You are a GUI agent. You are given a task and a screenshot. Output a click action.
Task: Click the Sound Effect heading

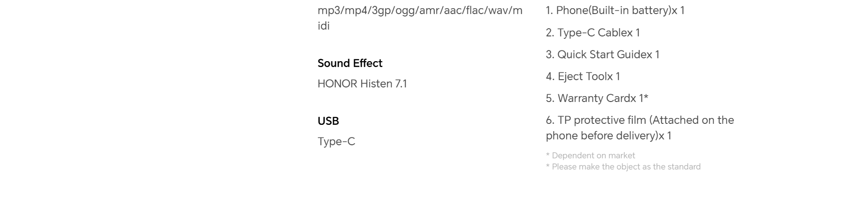tap(350, 63)
